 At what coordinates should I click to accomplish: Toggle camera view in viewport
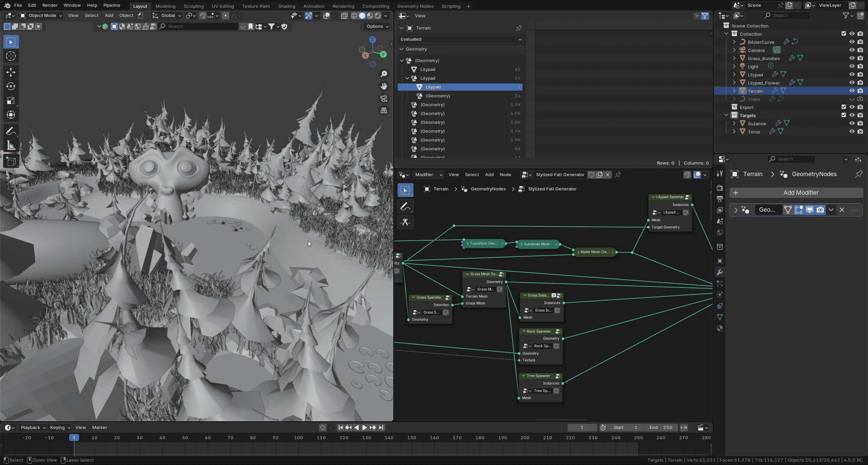[x=384, y=98]
